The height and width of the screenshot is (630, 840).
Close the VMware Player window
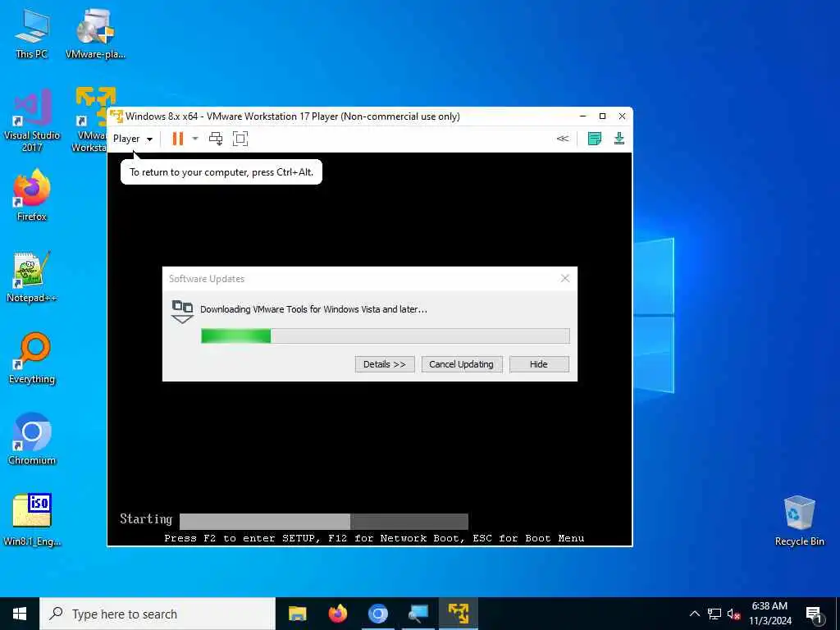[x=622, y=116]
